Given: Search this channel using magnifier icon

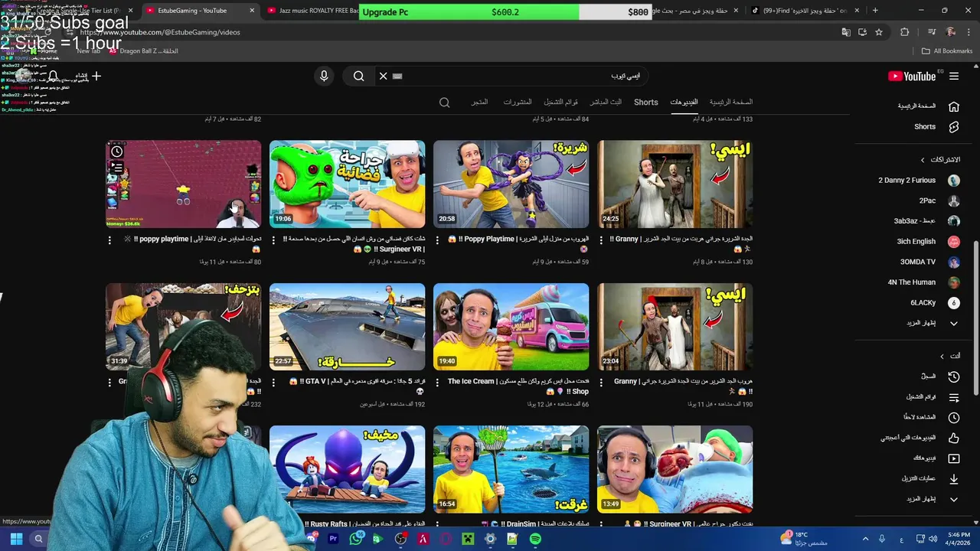Looking at the screenshot, I should coord(444,103).
